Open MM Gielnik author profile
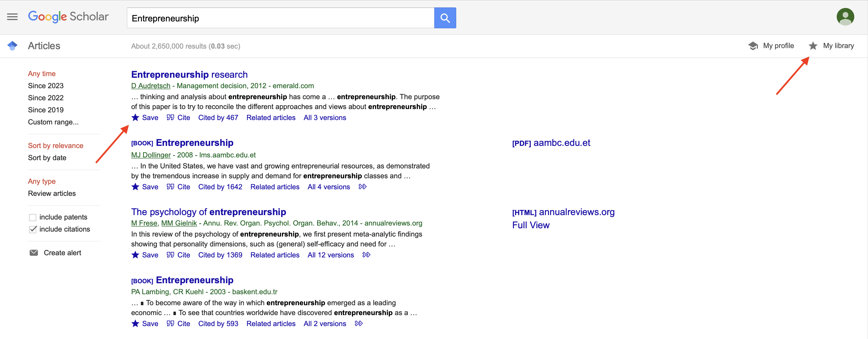 (179, 223)
